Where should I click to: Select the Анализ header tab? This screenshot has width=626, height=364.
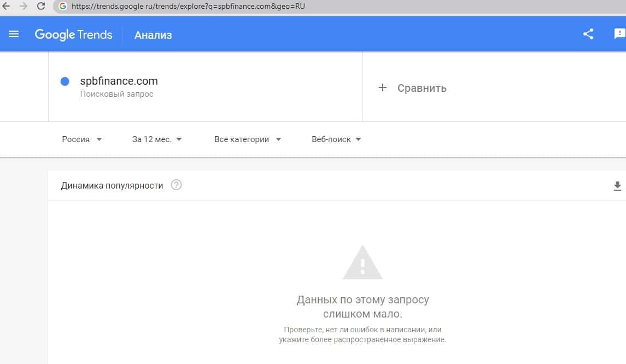[x=153, y=35]
